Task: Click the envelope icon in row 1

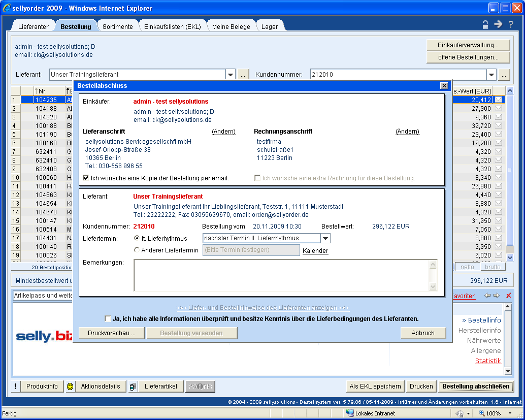Action: [x=499, y=100]
